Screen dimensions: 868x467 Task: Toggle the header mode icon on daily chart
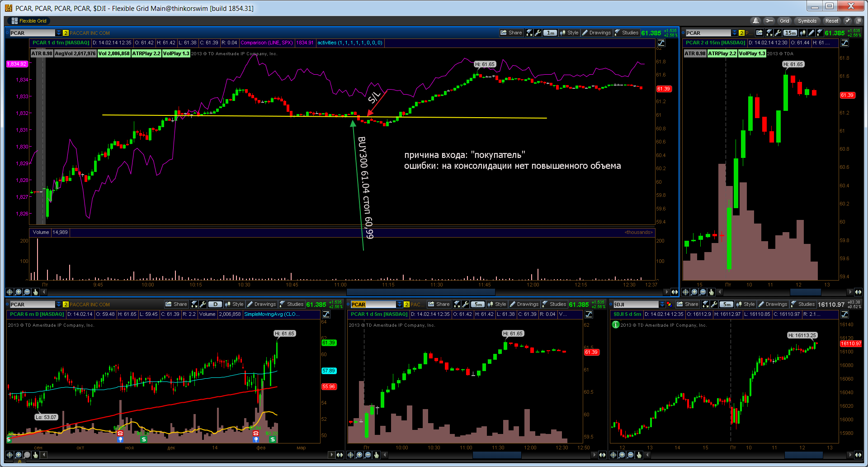[326, 314]
